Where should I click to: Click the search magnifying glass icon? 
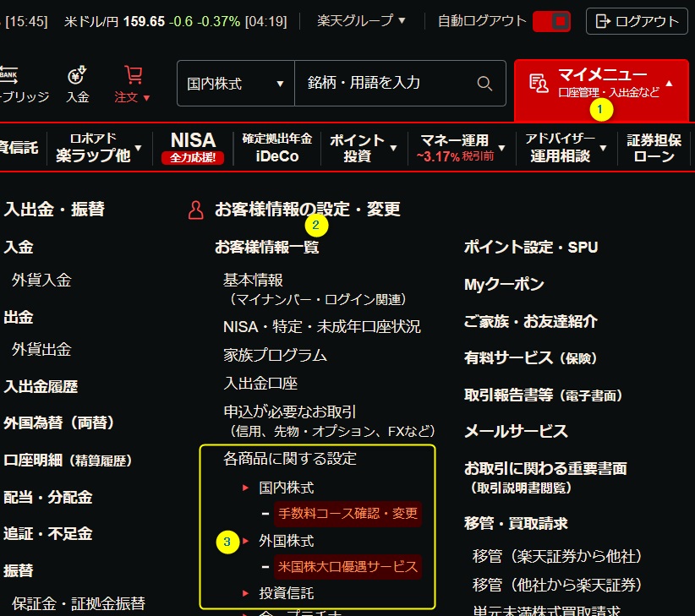(x=484, y=84)
